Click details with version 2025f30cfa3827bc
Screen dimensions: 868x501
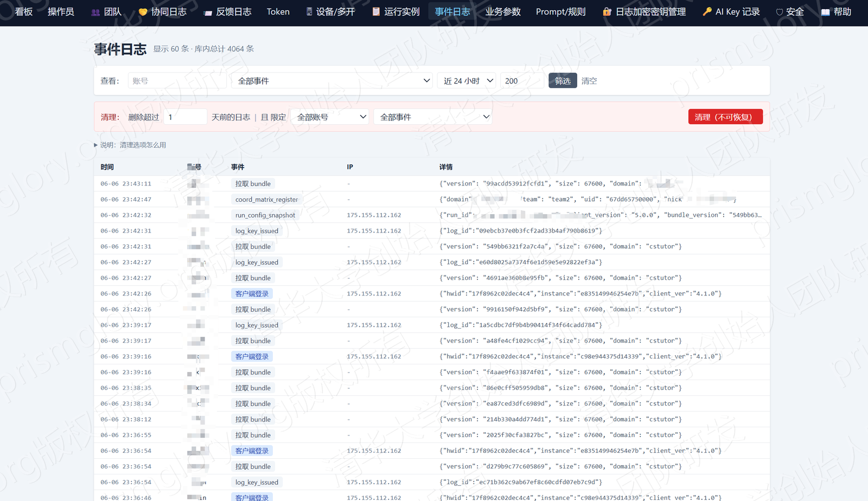coord(560,435)
